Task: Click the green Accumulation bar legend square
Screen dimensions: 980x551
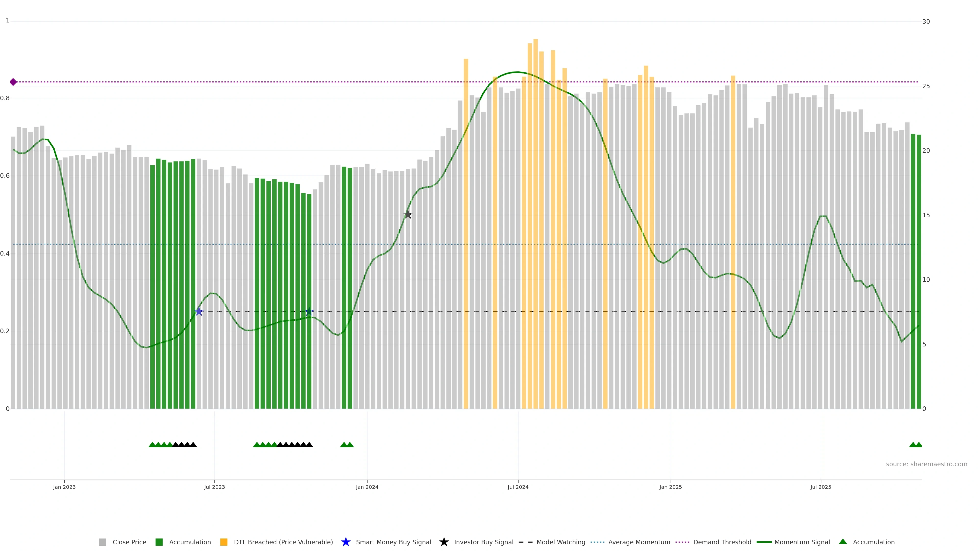Action: (x=159, y=542)
